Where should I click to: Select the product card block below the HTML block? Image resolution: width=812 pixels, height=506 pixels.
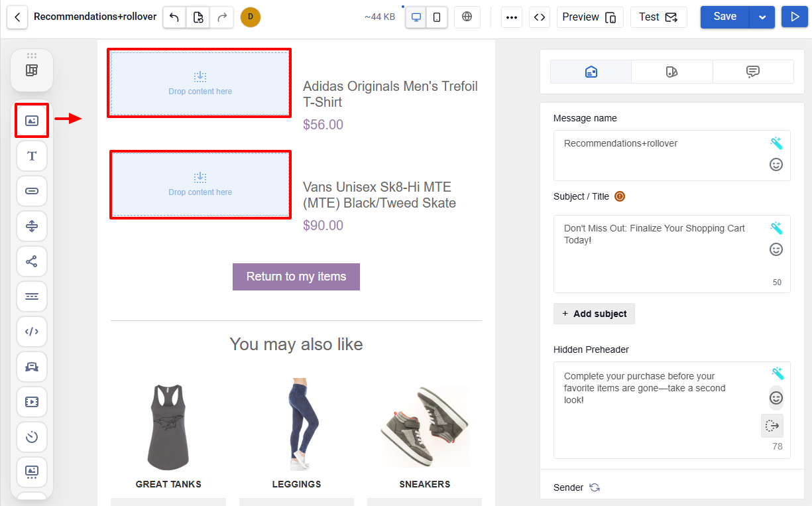coord(32,367)
